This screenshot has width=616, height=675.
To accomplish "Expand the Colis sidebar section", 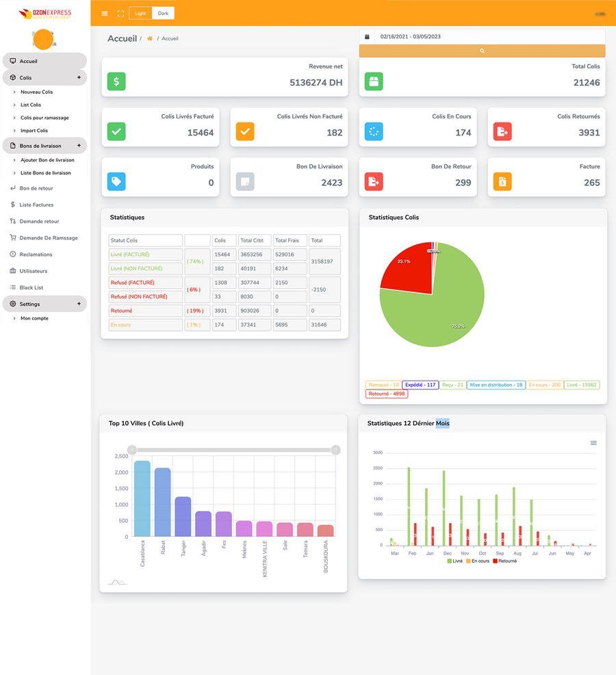I will 79,77.
